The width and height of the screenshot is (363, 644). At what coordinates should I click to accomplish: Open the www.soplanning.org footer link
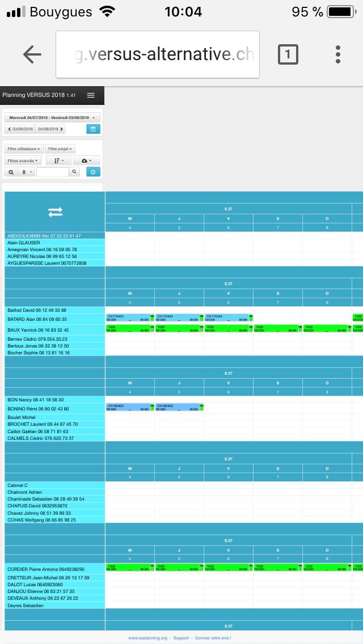pos(147,638)
